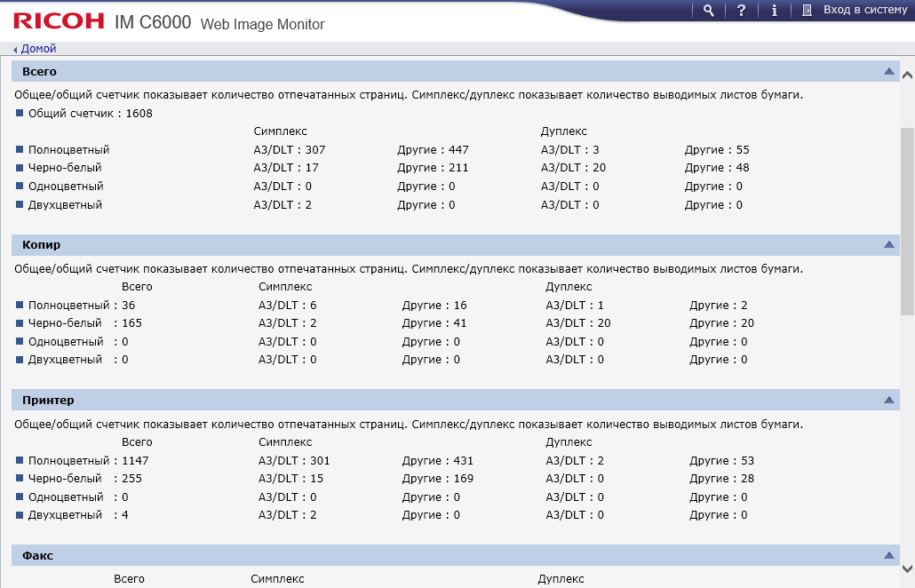Click 'Другие : 55' duplex value
Viewport: 915px width, 588px height.
pos(717,149)
